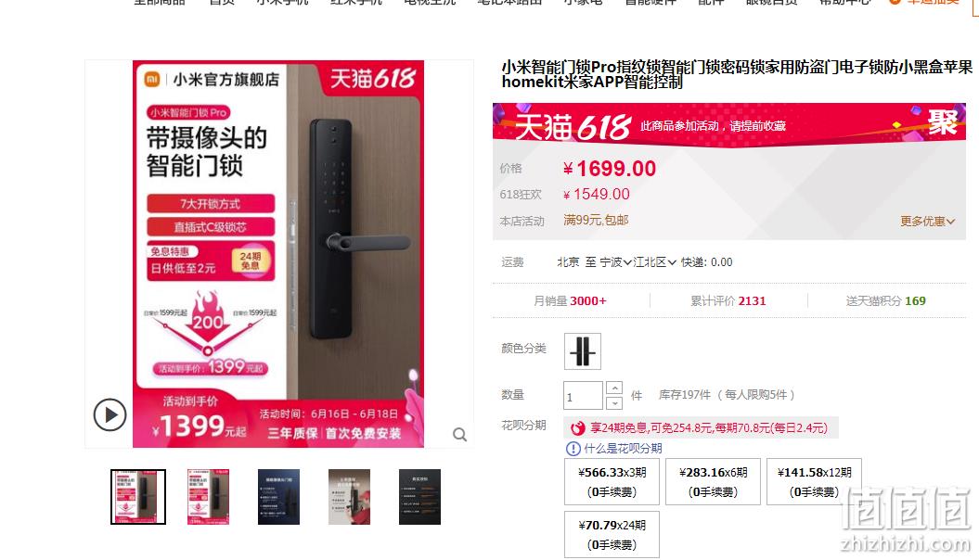
Task: Open the second red product thumbnail
Action: click(x=208, y=497)
